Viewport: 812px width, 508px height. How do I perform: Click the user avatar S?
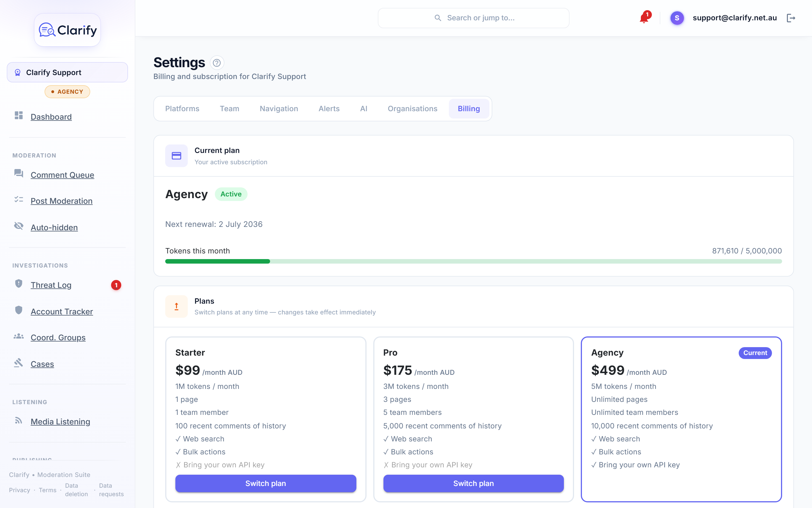pyautogui.click(x=677, y=18)
